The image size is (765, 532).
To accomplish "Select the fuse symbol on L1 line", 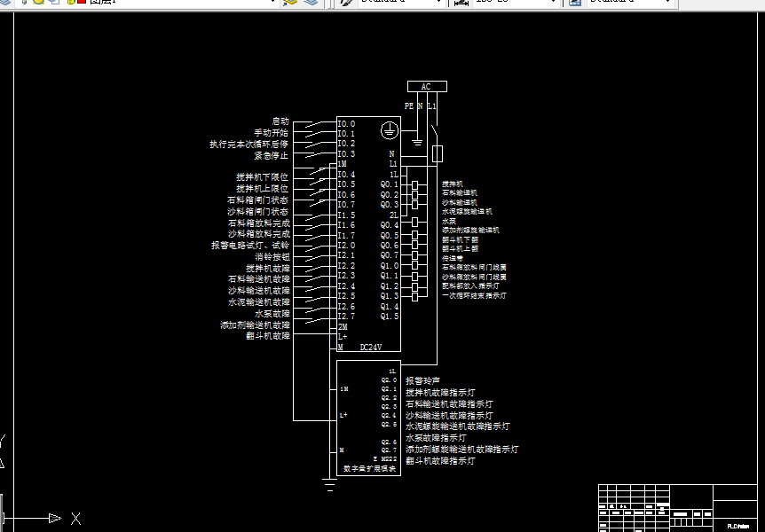I will [x=438, y=153].
